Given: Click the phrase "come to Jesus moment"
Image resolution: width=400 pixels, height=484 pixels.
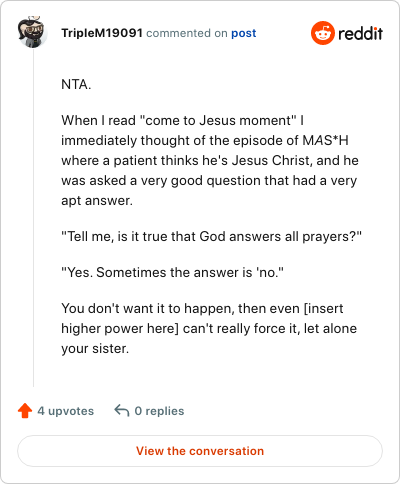Looking at the screenshot, I should click(218, 120).
